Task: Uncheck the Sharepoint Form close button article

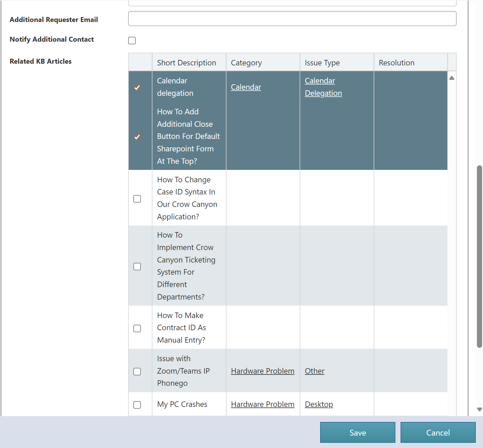Action: click(137, 137)
